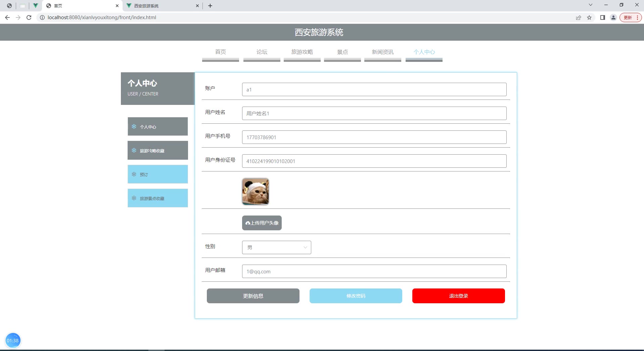This screenshot has height=351, width=644.
Task: Switch to the 西安旅游系统 browser tab
Action: (163, 6)
